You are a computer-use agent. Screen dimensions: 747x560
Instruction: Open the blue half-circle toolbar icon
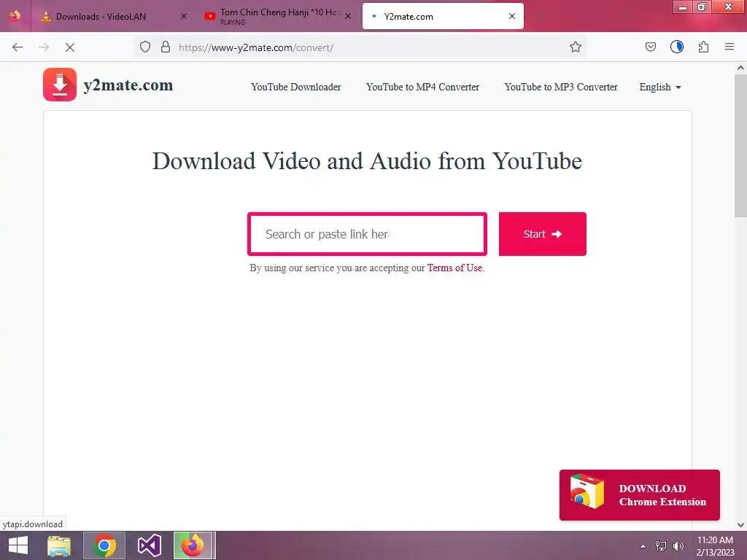click(x=677, y=47)
